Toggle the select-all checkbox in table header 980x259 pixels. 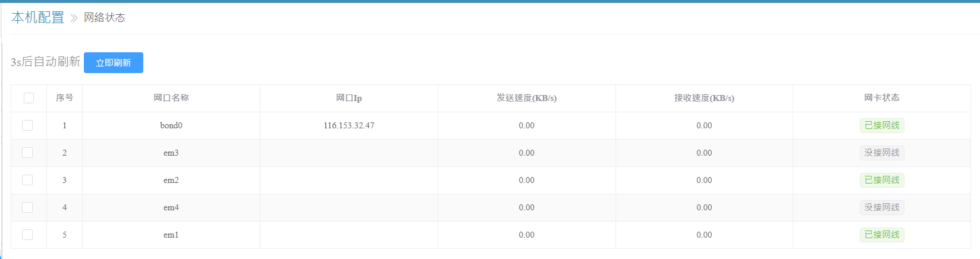(x=29, y=98)
